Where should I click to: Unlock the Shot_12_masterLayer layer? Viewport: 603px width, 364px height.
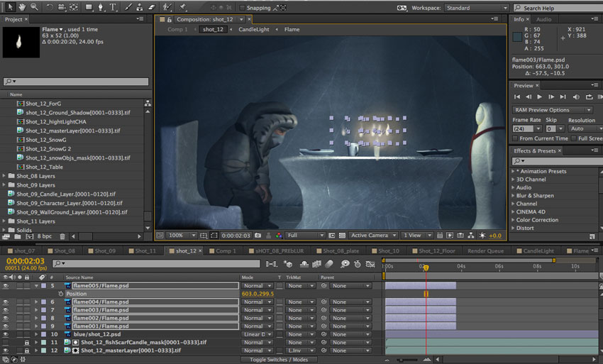pos(26,351)
